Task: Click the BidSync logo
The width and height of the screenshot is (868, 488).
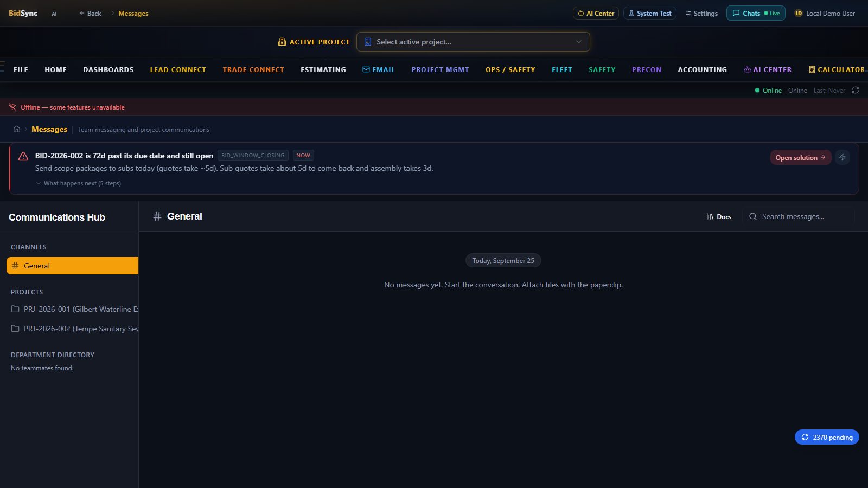Action: (23, 13)
